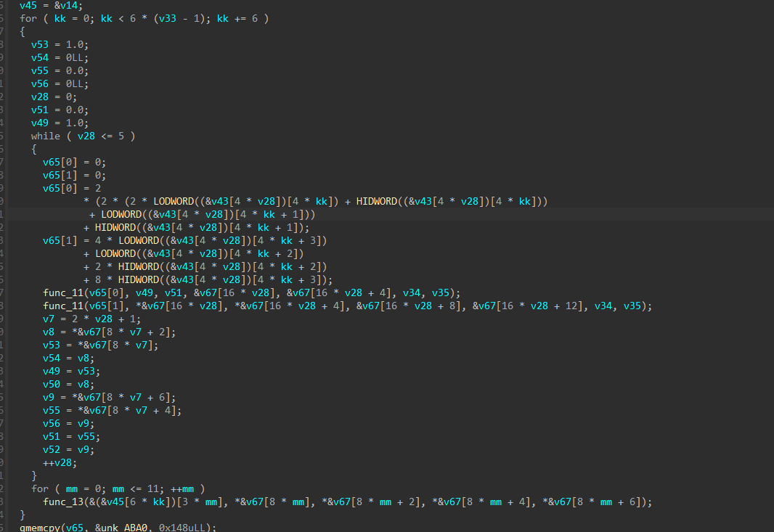
Task: Select v49 in the 'v49 = 1.0' line
Action: 39,123
